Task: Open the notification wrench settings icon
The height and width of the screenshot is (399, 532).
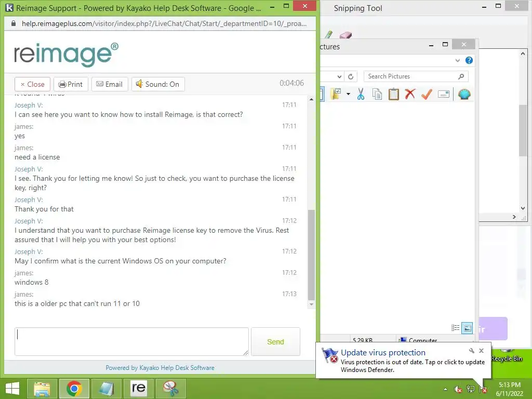Action: pyautogui.click(x=471, y=351)
